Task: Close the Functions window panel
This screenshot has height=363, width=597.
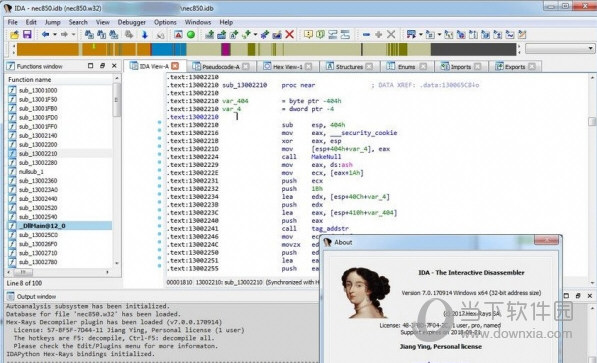Action: [114, 66]
